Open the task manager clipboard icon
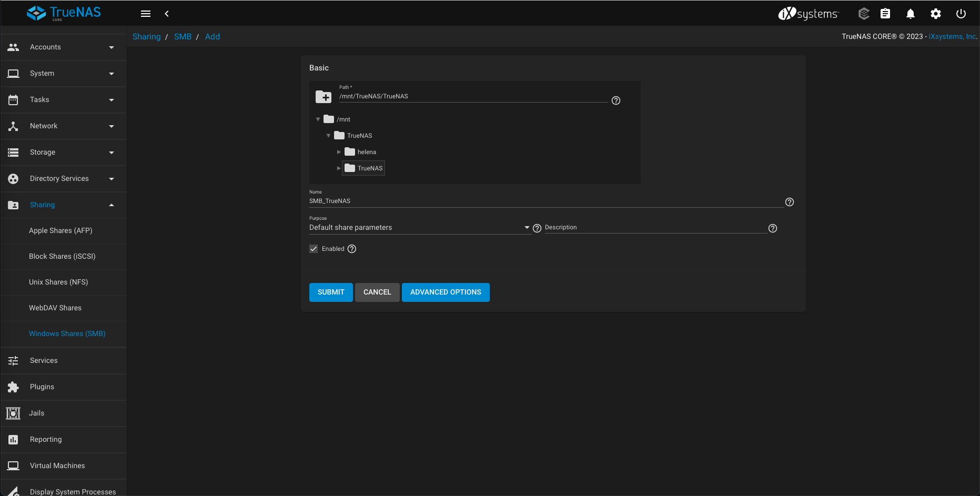This screenshot has width=980, height=496. click(885, 14)
